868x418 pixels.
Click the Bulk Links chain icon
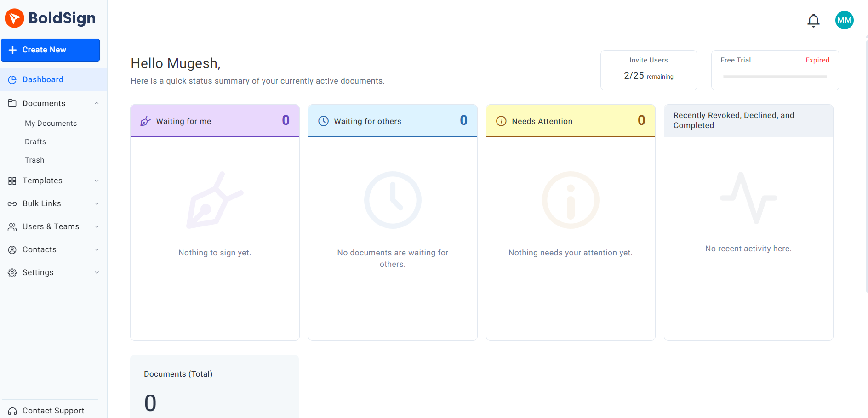tap(12, 203)
